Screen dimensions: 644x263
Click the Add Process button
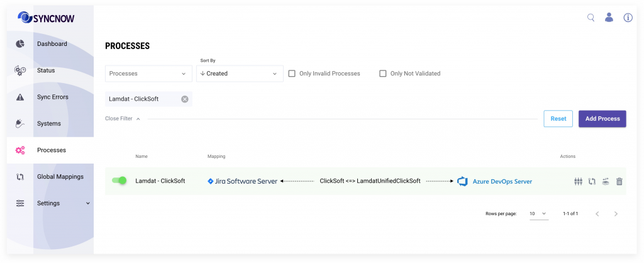(x=602, y=119)
